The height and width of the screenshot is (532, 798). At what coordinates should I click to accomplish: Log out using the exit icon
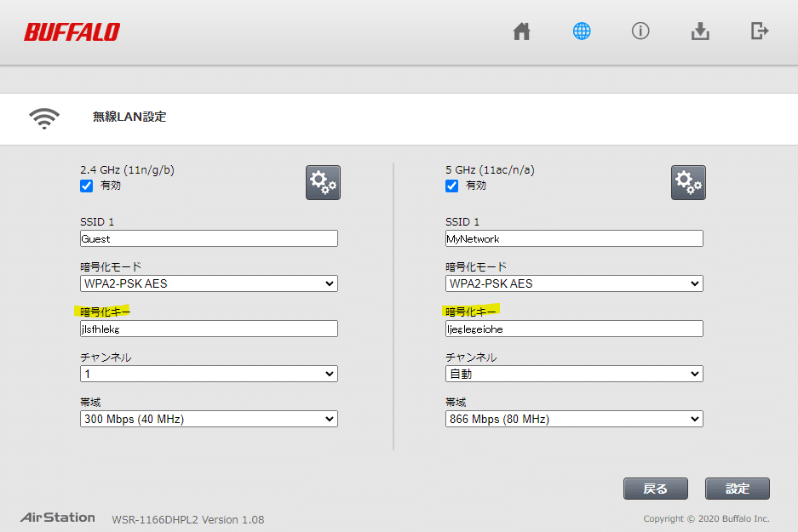(x=760, y=31)
